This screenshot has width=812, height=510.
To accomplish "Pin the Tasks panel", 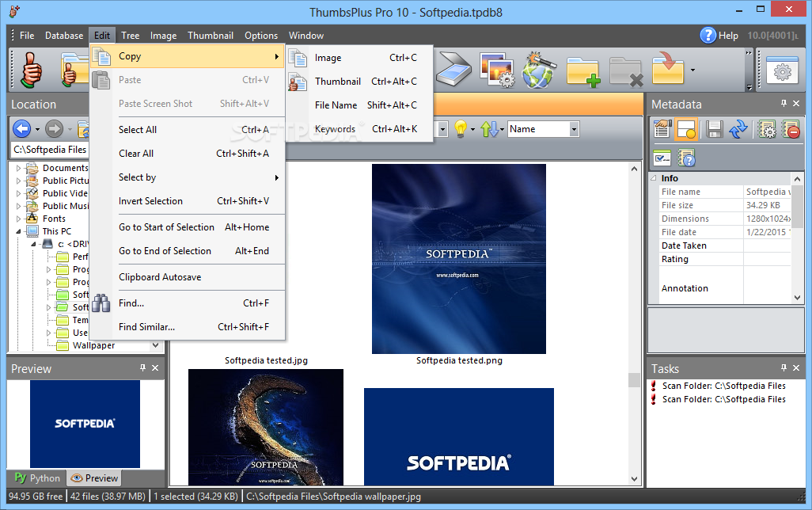I will coord(784,367).
